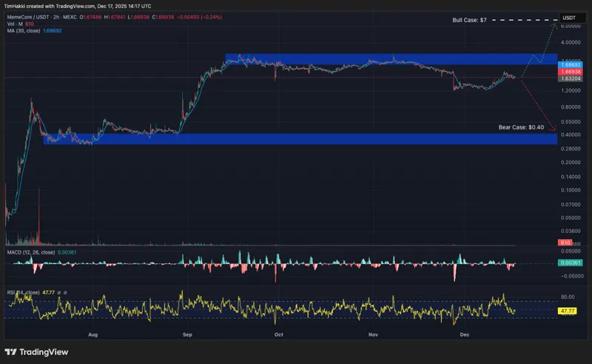Click the 0.20000 price axis value
Viewport: 592px width, 364px height.
pos(571,162)
